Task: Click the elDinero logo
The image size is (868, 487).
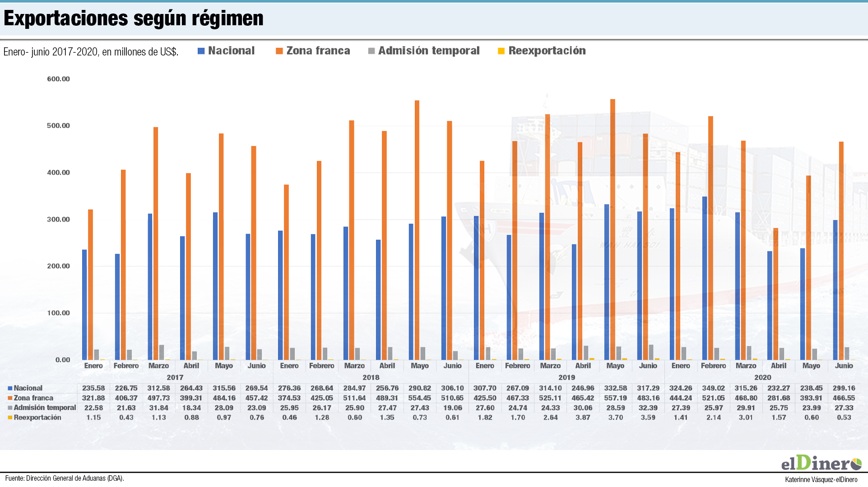Action: 821,463
